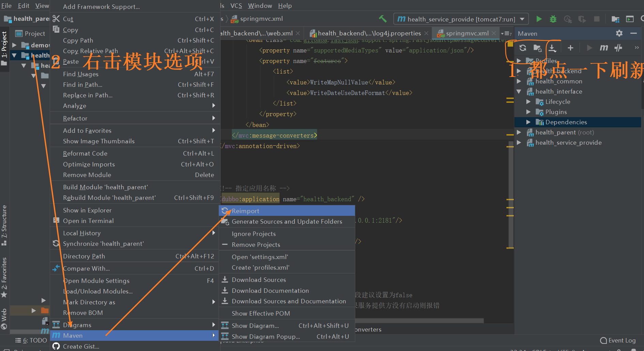Choose Create 'profiles.xml' in the submenu

pos(287,268)
